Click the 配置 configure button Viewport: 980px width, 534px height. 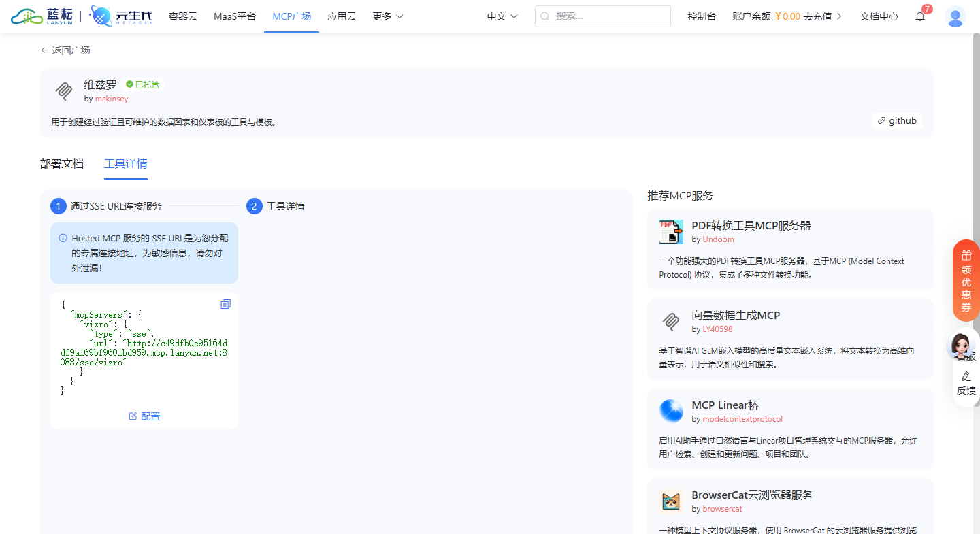[144, 416]
